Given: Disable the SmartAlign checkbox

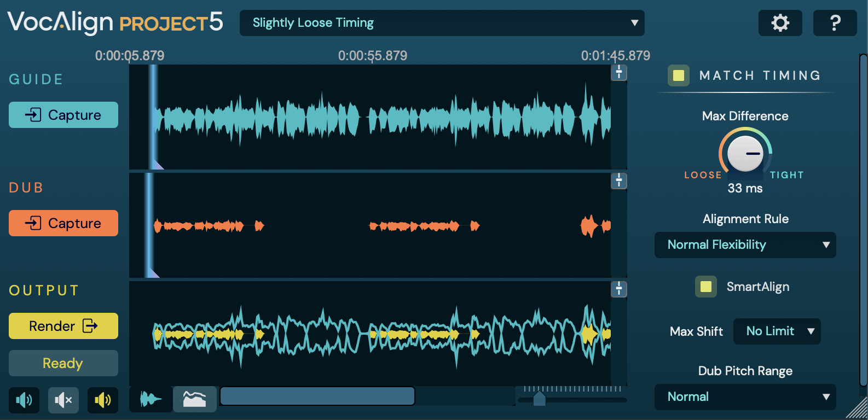Looking at the screenshot, I should click(706, 287).
